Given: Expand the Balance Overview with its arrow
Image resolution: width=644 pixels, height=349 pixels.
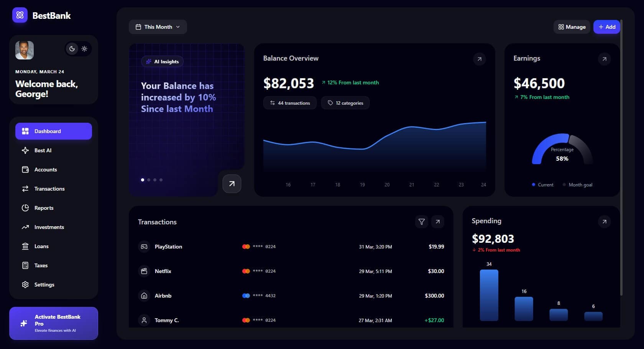Looking at the screenshot, I should (x=479, y=59).
